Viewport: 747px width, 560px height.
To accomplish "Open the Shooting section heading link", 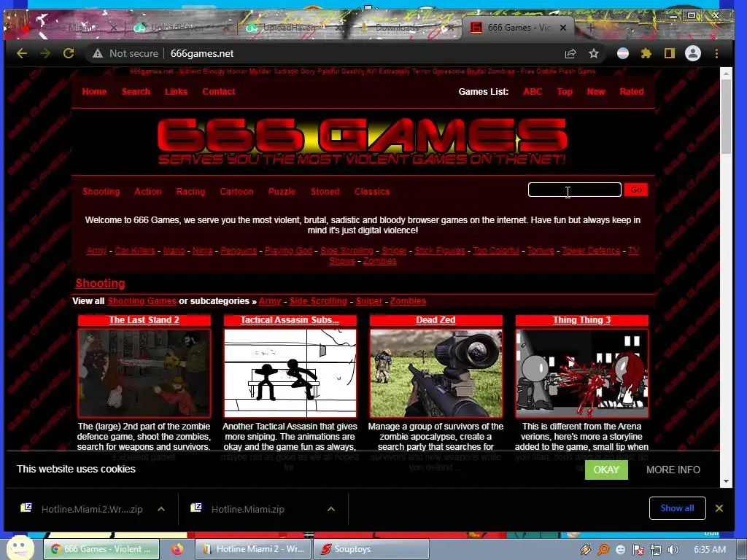I will tap(100, 283).
